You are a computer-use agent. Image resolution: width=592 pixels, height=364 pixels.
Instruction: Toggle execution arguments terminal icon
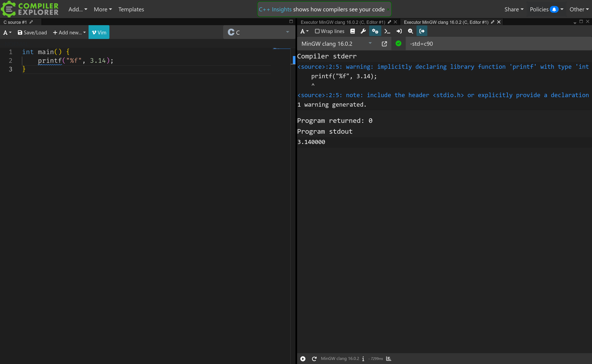tap(387, 31)
